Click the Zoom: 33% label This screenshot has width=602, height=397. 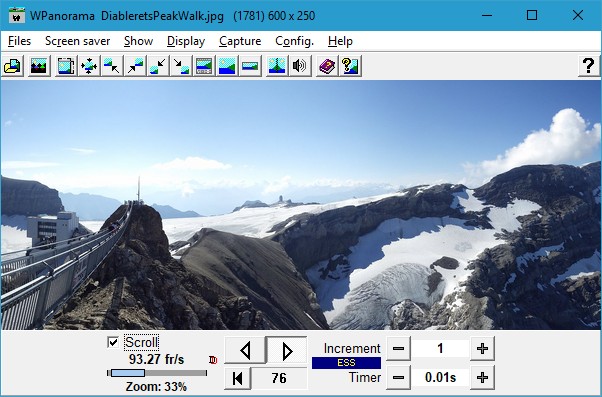[x=156, y=386]
